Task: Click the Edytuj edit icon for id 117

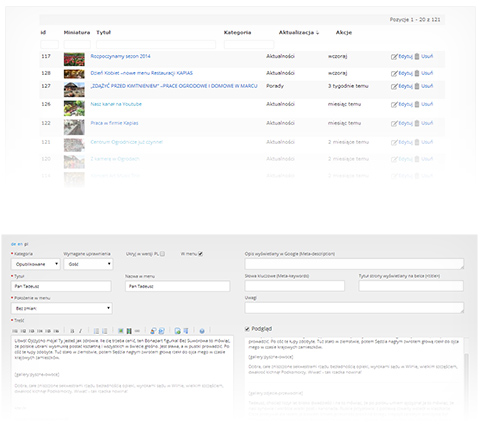Action: tap(394, 57)
